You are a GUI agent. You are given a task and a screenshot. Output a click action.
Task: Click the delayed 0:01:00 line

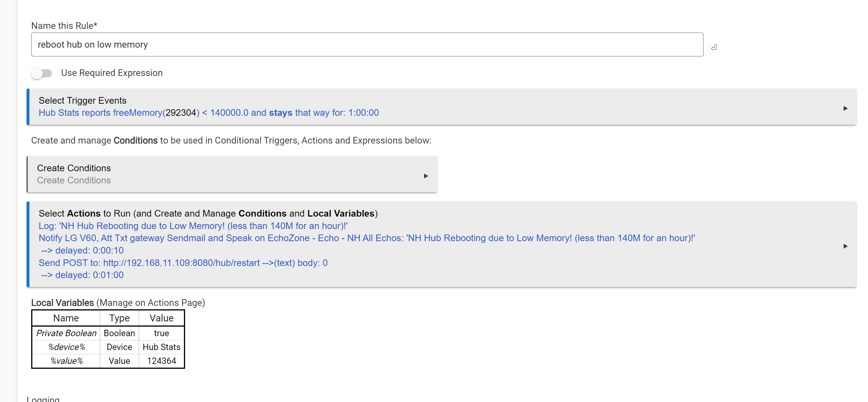pyautogui.click(x=82, y=275)
